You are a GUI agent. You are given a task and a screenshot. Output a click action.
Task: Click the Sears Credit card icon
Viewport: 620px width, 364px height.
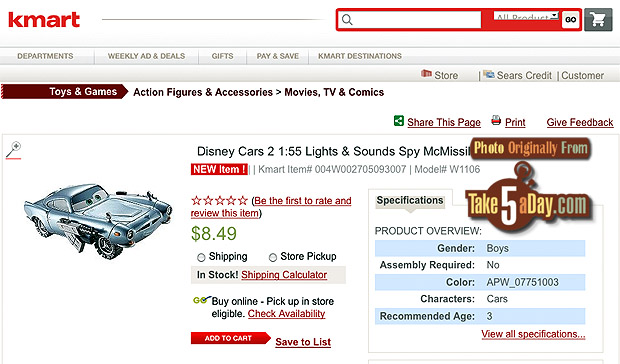click(x=489, y=74)
